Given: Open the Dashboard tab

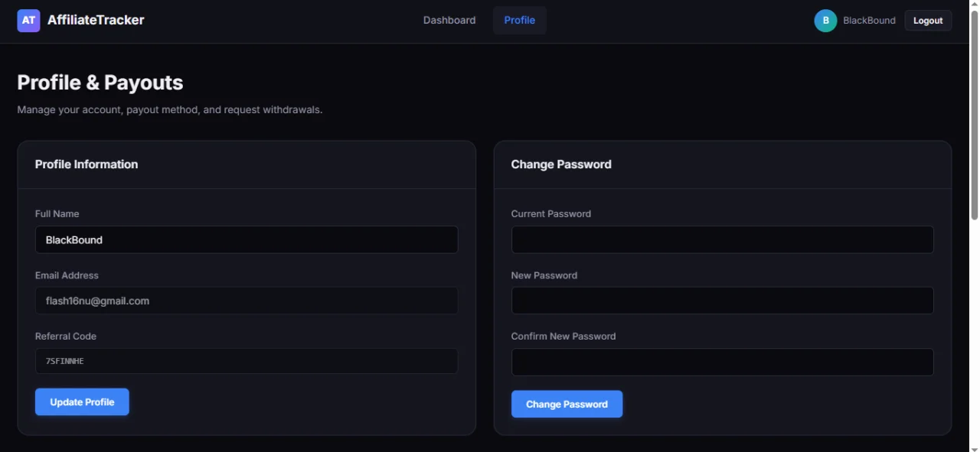Looking at the screenshot, I should tap(449, 21).
